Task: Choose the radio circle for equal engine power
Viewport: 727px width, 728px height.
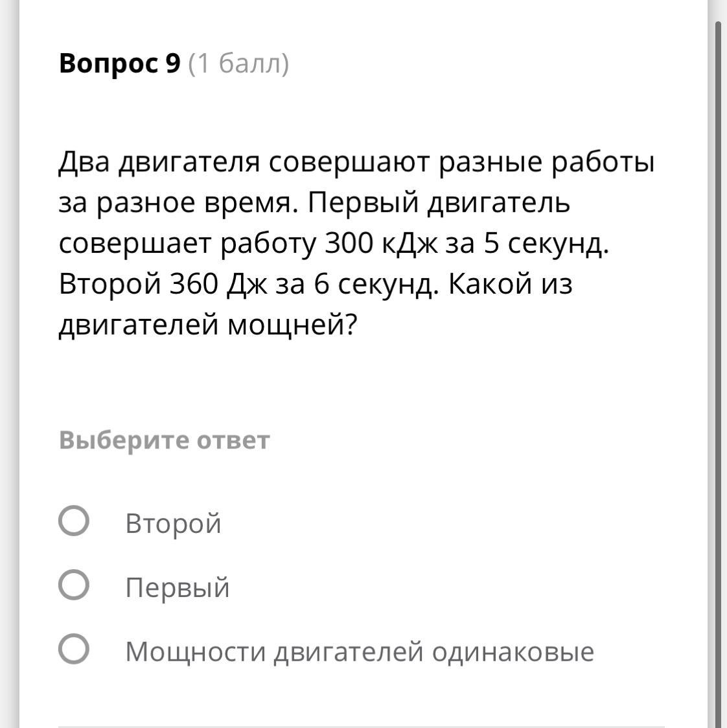Action: (x=74, y=649)
